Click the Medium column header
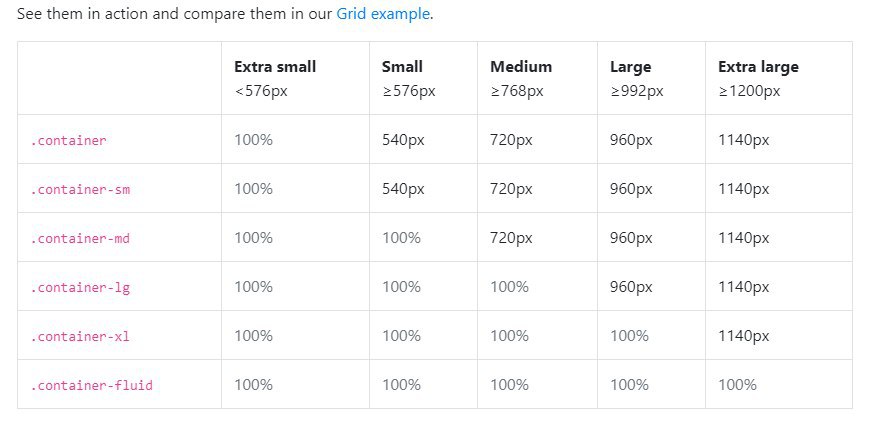883x427 pixels. pyautogui.click(x=520, y=67)
